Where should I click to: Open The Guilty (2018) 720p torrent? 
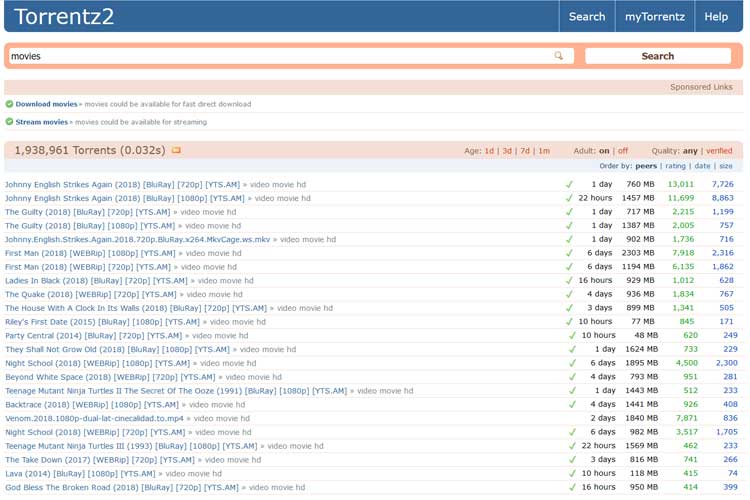coord(87,212)
